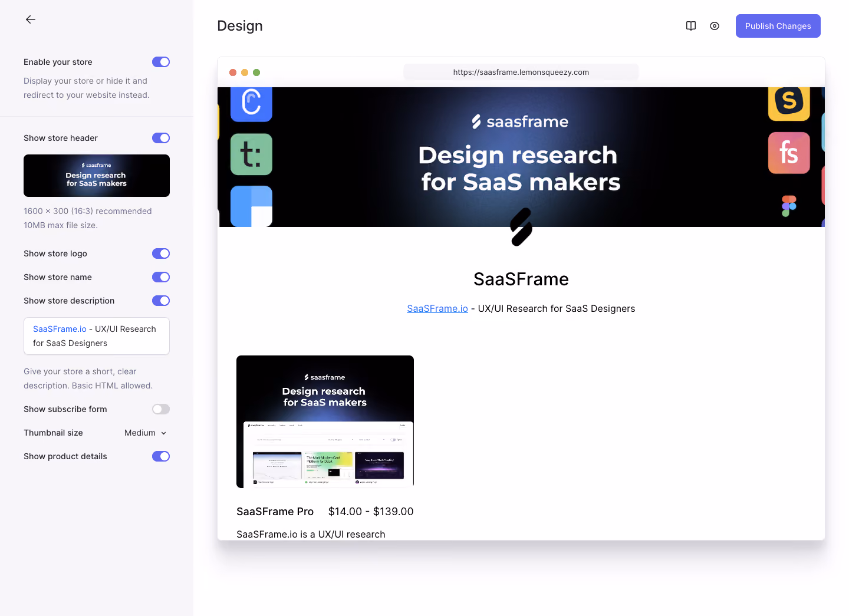849x616 pixels.
Task: Open Thumbnail size Medium dropdown
Action: tap(146, 433)
